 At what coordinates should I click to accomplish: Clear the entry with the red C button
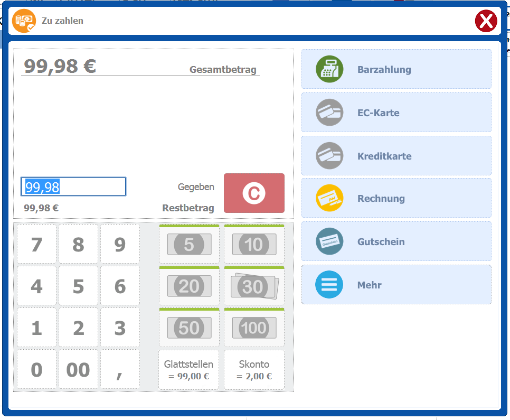point(254,193)
